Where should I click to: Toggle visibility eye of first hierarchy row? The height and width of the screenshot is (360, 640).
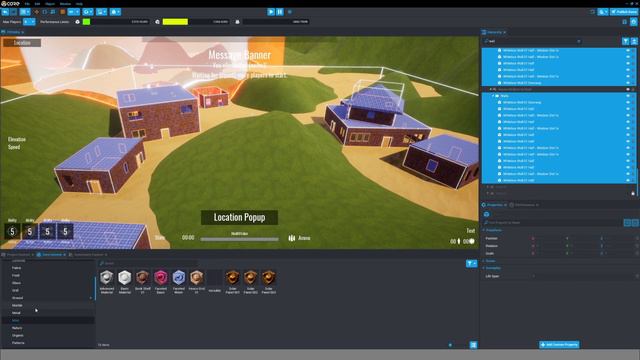(x=628, y=50)
